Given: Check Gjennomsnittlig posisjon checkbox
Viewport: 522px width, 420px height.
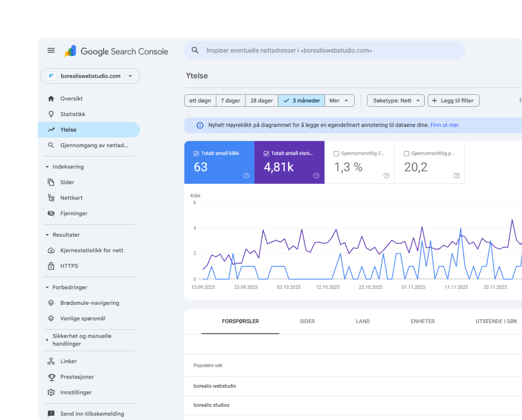Looking at the screenshot, I should click(x=406, y=154).
